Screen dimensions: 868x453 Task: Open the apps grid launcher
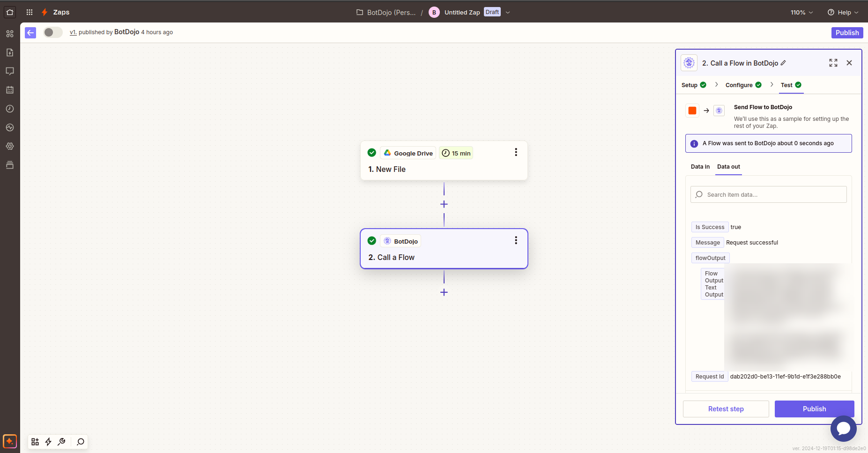click(30, 12)
